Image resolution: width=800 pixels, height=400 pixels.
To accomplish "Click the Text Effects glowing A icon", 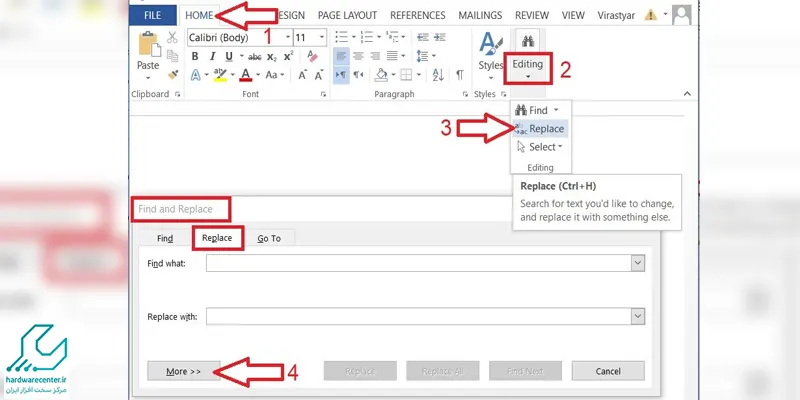I will [195, 75].
